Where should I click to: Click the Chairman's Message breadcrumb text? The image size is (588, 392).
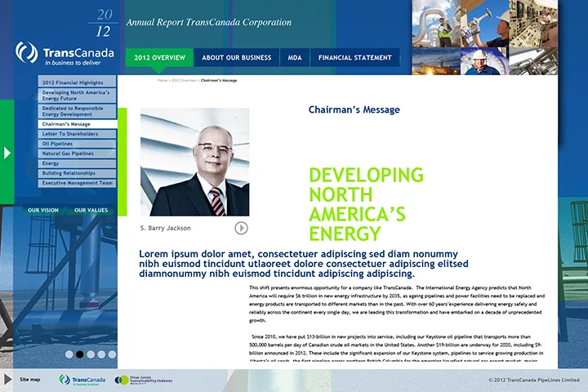click(x=219, y=80)
